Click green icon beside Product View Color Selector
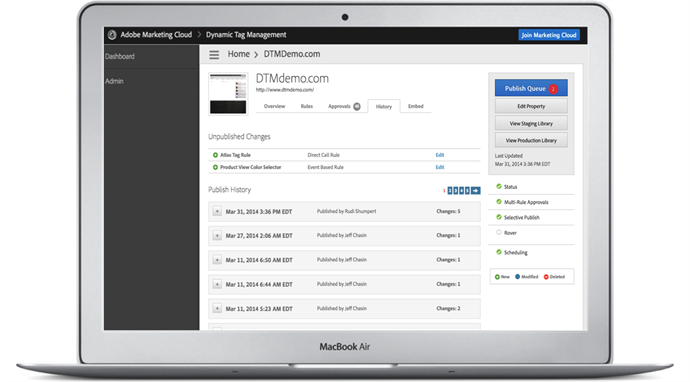The image size is (690, 382). coord(215,167)
